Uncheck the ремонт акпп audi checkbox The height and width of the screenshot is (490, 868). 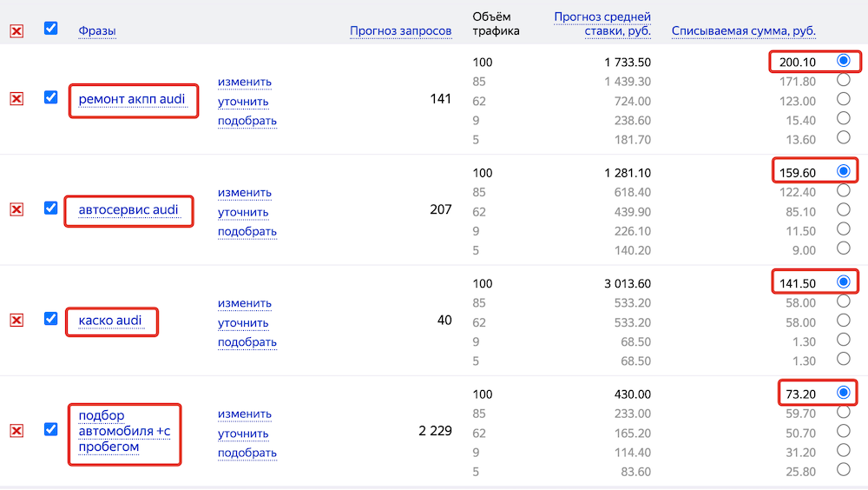tap(51, 97)
